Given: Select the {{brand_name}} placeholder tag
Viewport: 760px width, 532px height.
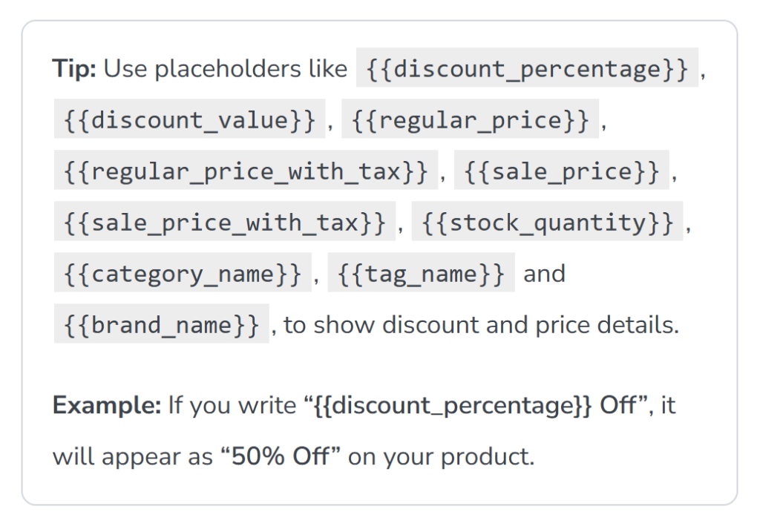Looking at the screenshot, I should click(x=161, y=325).
